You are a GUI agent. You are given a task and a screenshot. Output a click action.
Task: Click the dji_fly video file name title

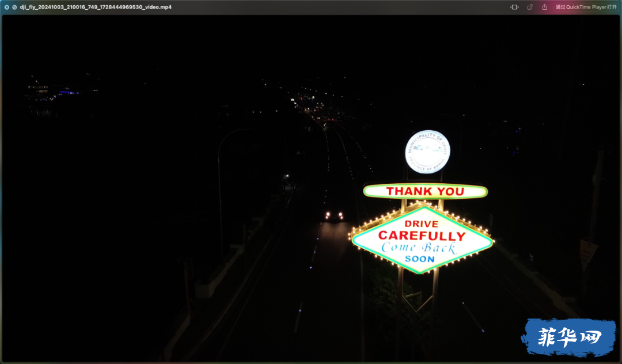(96, 7)
